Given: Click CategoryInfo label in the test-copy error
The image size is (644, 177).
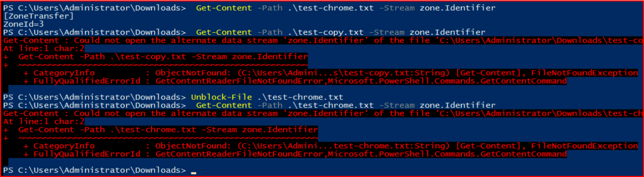Looking at the screenshot, I should click(64, 73).
